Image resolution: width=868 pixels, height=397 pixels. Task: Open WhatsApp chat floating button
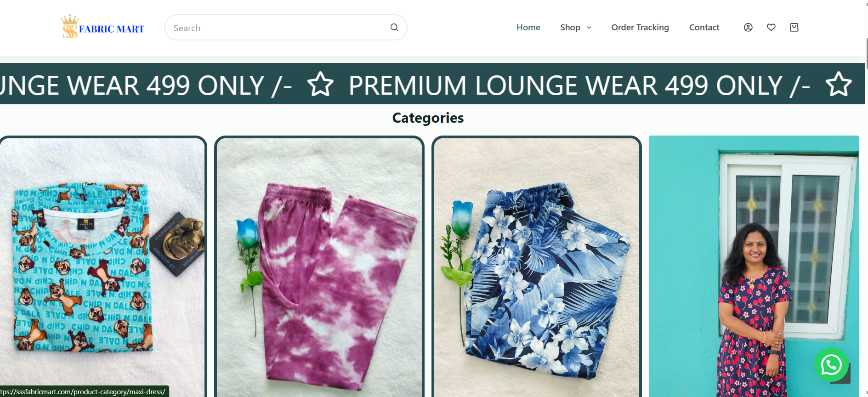(831, 365)
